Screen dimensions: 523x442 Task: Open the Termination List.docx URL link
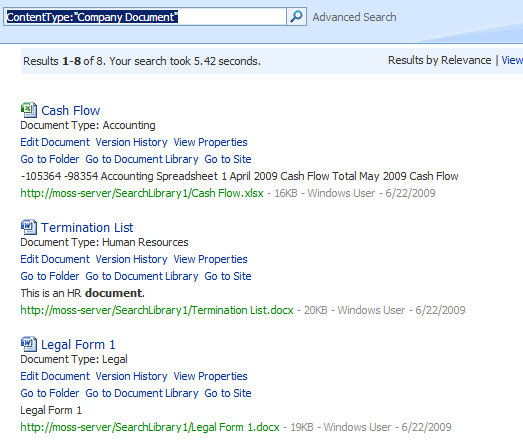click(157, 310)
